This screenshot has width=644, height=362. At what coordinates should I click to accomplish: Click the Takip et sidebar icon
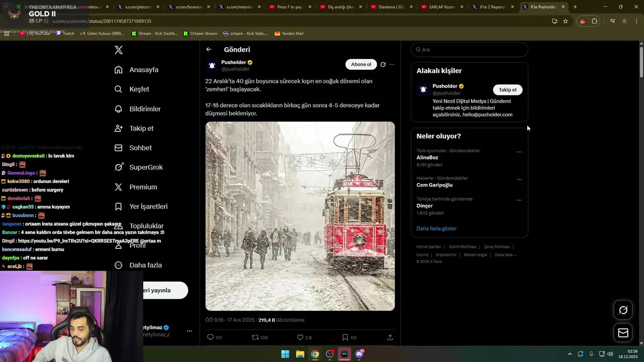click(119, 128)
